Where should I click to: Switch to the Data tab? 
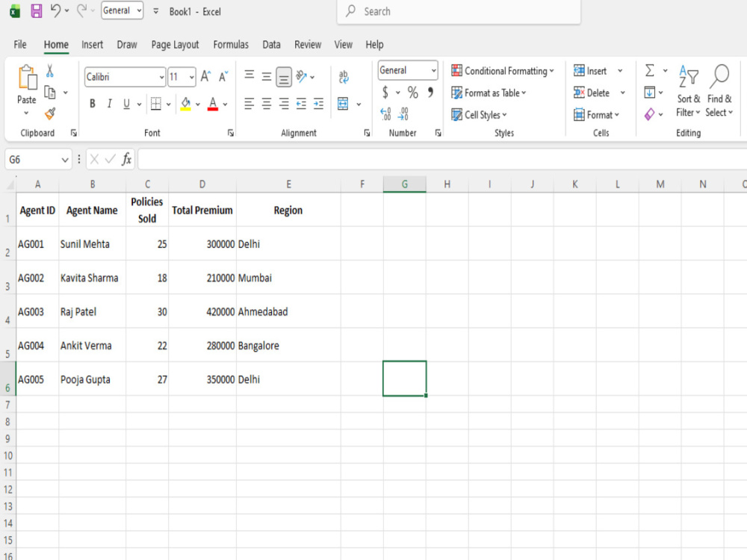271,45
